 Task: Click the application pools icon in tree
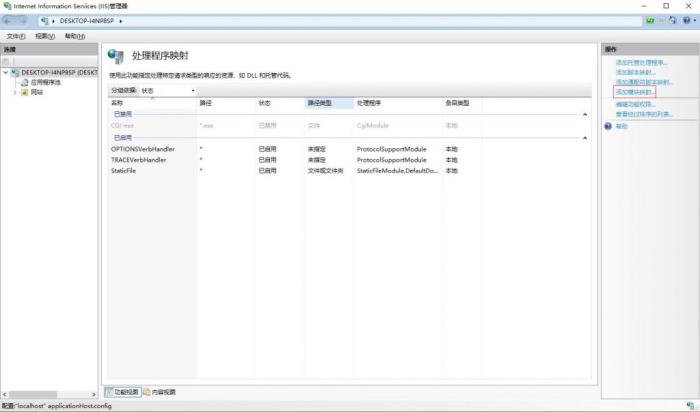click(25, 83)
